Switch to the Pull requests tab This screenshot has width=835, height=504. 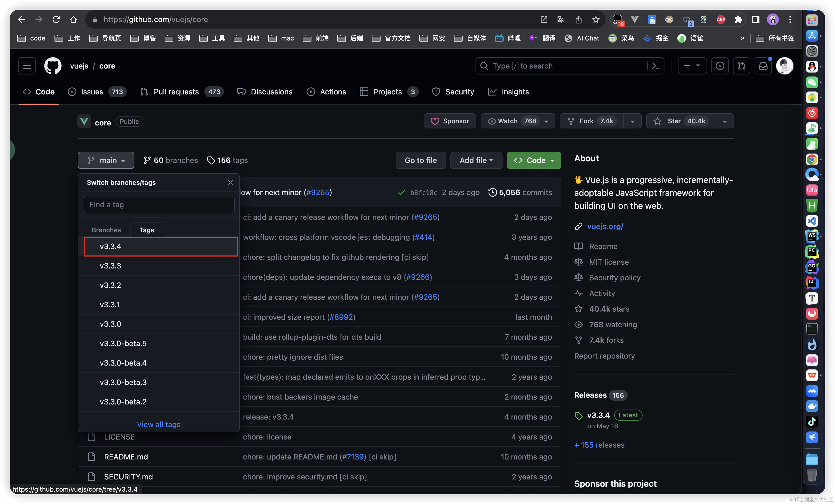[x=182, y=92]
